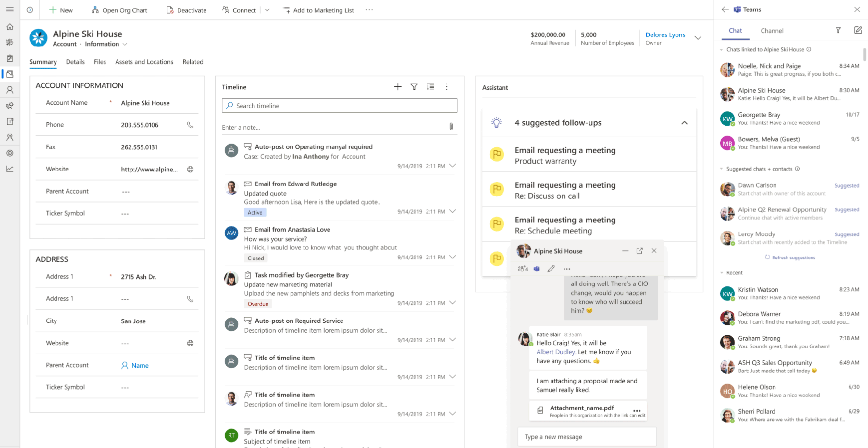Open suggested chat with Leroy Moody
Screen dimensions: 868x448
coord(790,238)
